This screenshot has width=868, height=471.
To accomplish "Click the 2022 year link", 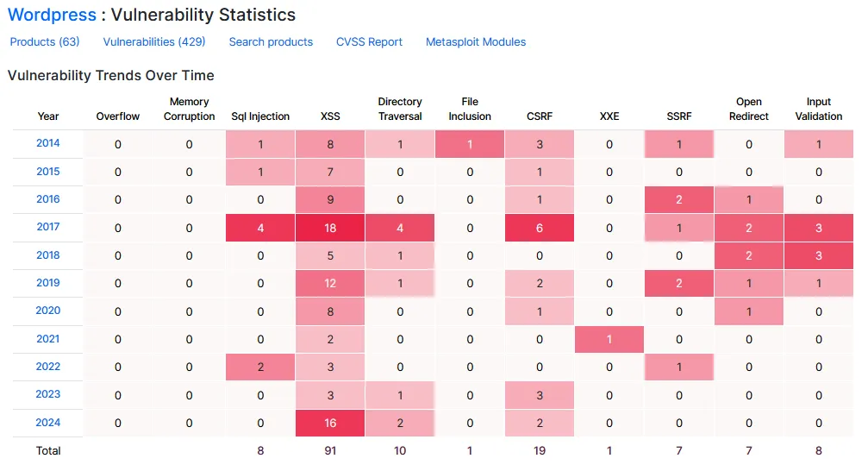I will tap(48, 367).
